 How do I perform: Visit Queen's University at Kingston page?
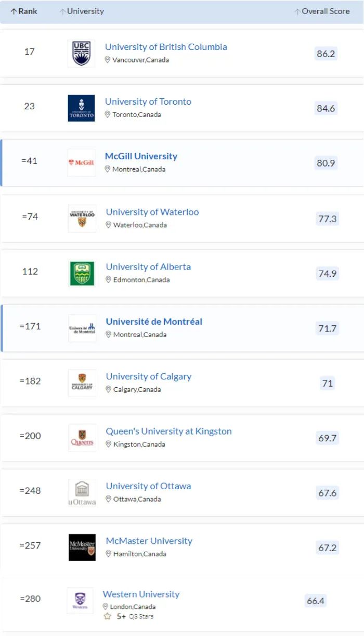tap(168, 431)
